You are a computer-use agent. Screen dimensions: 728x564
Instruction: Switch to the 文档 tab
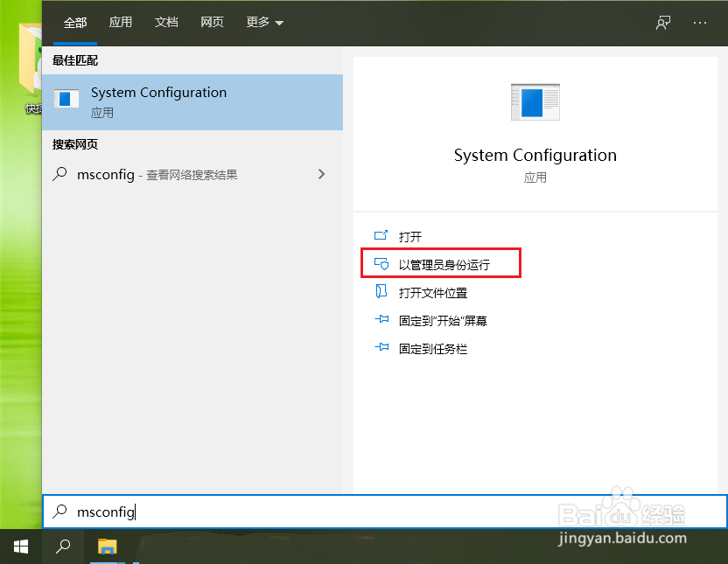click(166, 23)
